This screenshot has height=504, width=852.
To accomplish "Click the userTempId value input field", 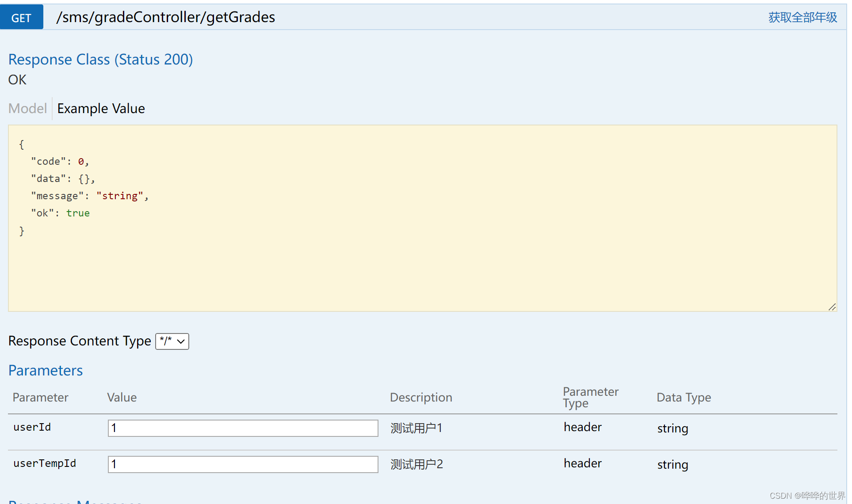I will pos(243,464).
